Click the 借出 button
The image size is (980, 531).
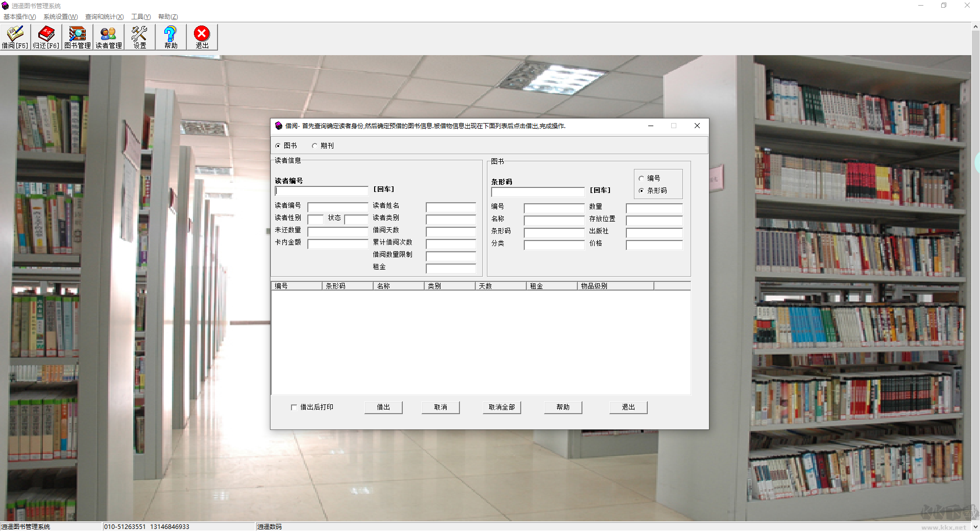pyautogui.click(x=383, y=407)
